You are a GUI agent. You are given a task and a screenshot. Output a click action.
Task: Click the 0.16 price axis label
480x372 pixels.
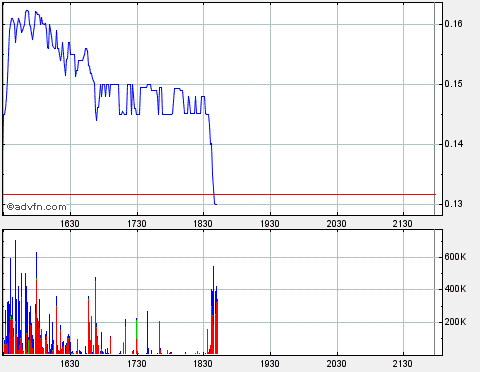point(453,24)
